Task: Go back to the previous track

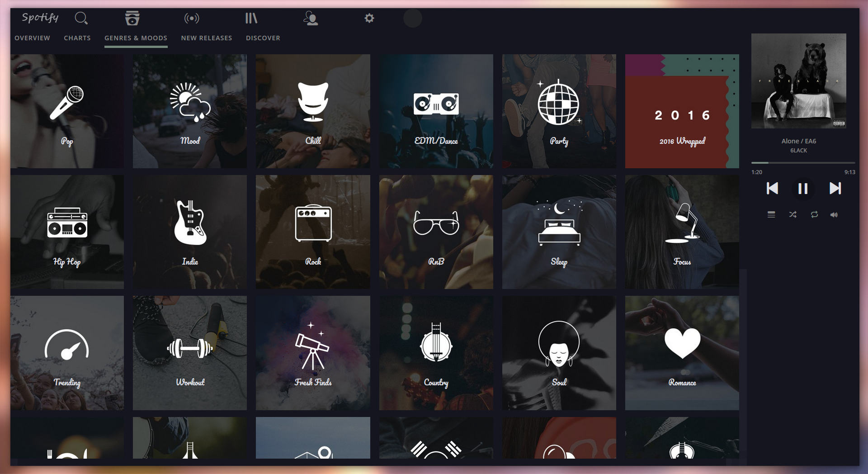Action: click(773, 189)
